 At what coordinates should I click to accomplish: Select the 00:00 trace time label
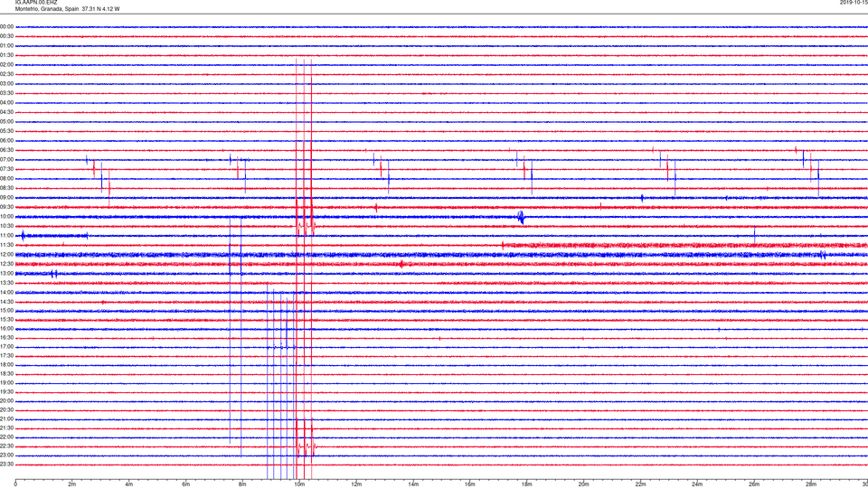coord(7,26)
